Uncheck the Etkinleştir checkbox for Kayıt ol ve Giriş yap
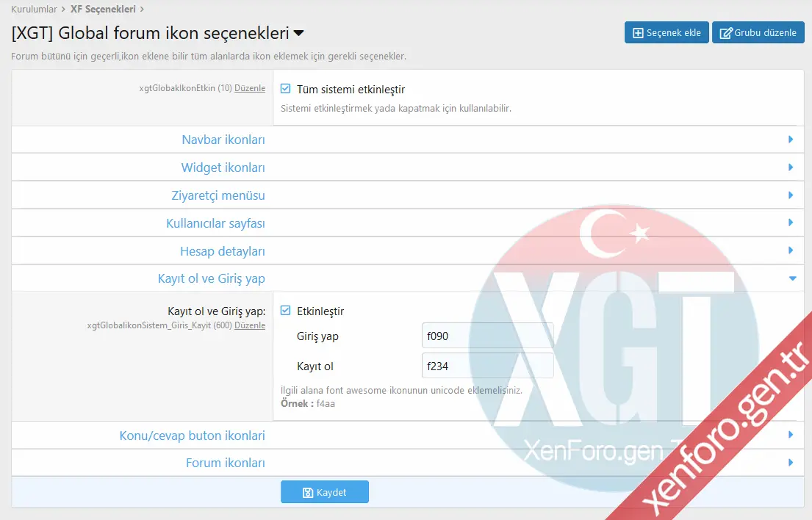Image resolution: width=812 pixels, height=520 pixels. 285,311
